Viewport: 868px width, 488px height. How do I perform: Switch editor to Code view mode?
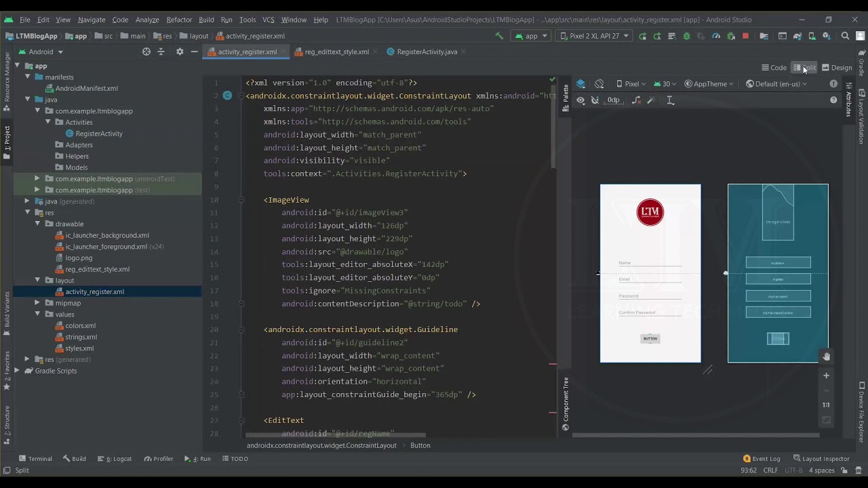774,68
